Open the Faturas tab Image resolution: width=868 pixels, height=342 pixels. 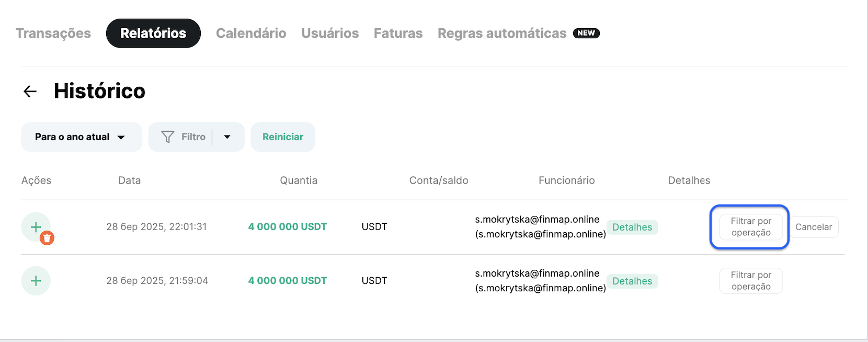398,33
